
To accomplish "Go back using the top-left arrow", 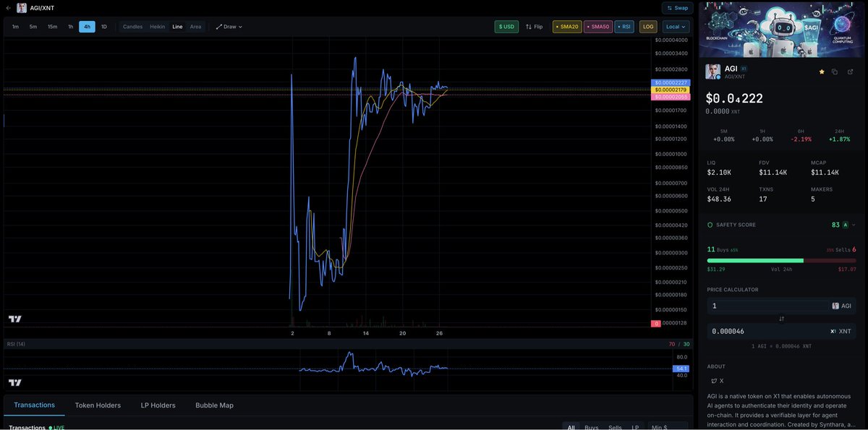I will (8, 8).
